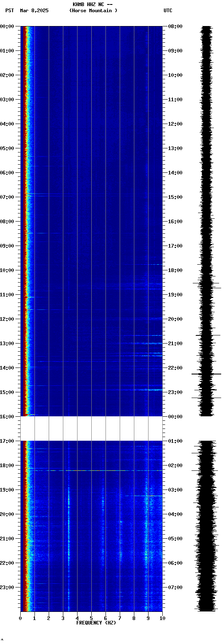Click the 19:00 PST time label
Screen dimensions: 224x644
(x=7, y=490)
